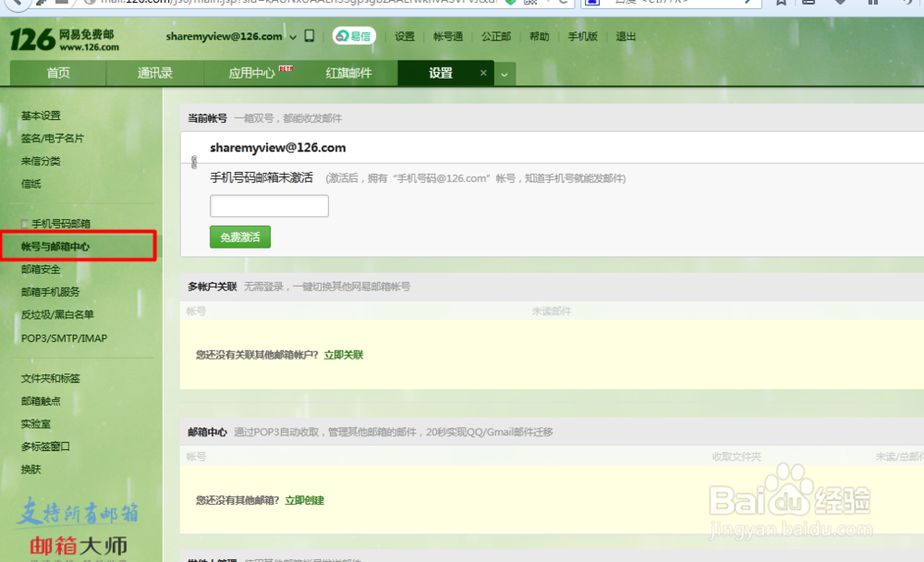Open 信纸 settings item
Screen dimensions: 924x562
(31, 184)
